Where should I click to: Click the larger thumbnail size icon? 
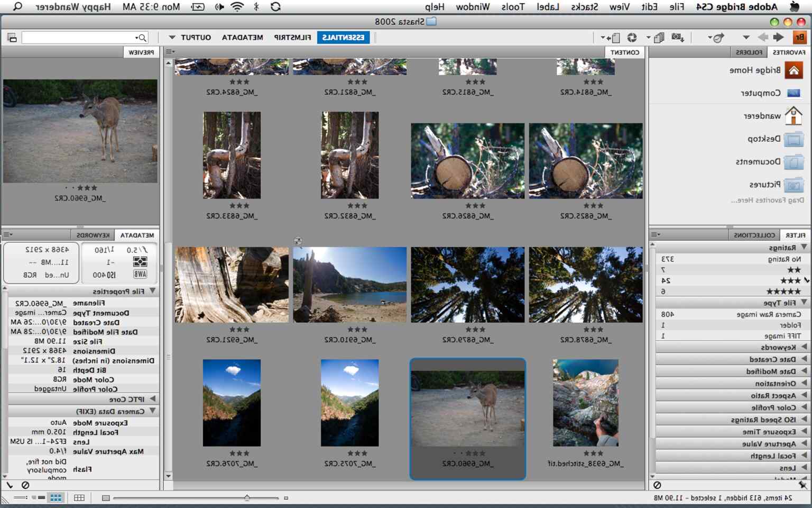coord(106,498)
